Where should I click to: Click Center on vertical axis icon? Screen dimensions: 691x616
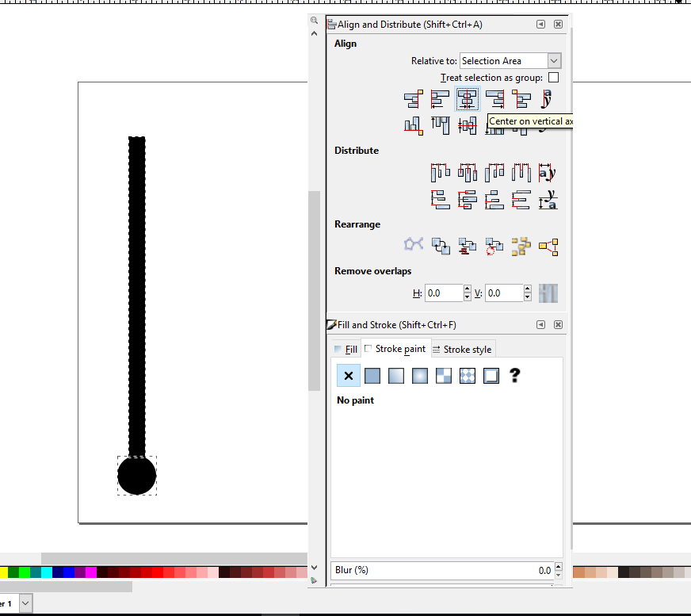point(467,99)
